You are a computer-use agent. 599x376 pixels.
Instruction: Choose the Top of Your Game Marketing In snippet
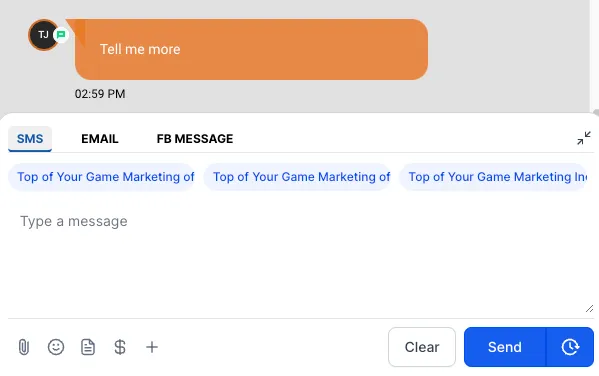[x=493, y=177]
